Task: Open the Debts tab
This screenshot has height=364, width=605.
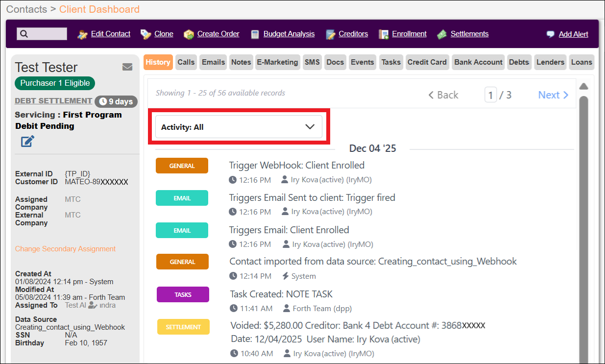Action: pyautogui.click(x=519, y=62)
